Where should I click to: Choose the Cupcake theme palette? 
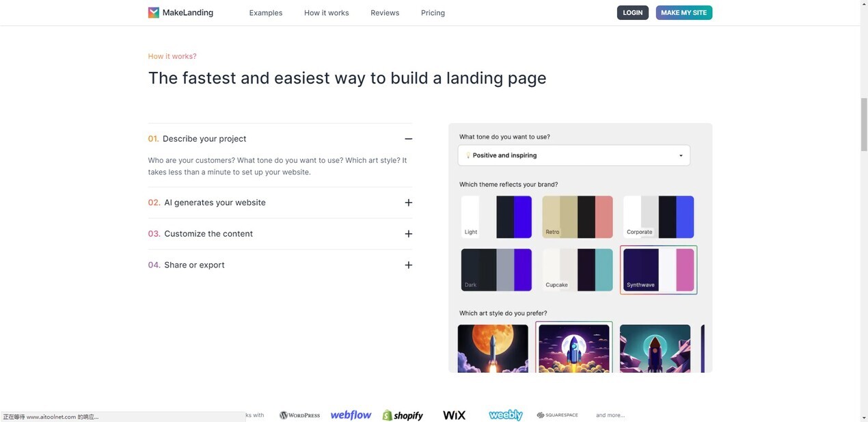pyautogui.click(x=577, y=269)
